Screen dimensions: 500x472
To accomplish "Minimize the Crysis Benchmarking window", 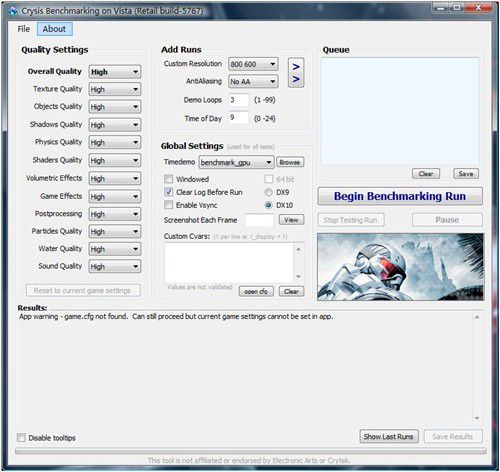I will (441, 7).
